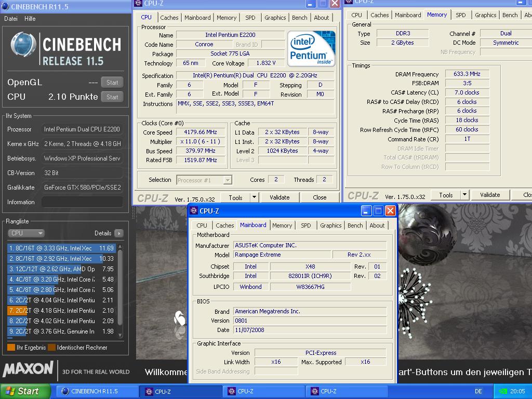Select Mainboard tab in CPU window
Screen dimensions: 532x399
197,18
